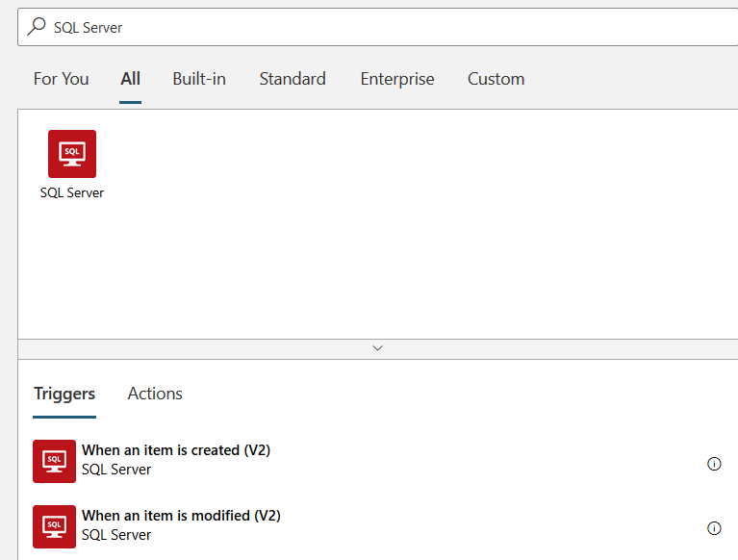The height and width of the screenshot is (560, 738).
Task: Click SQL Server subtitle under item created trigger
Action: (116, 470)
